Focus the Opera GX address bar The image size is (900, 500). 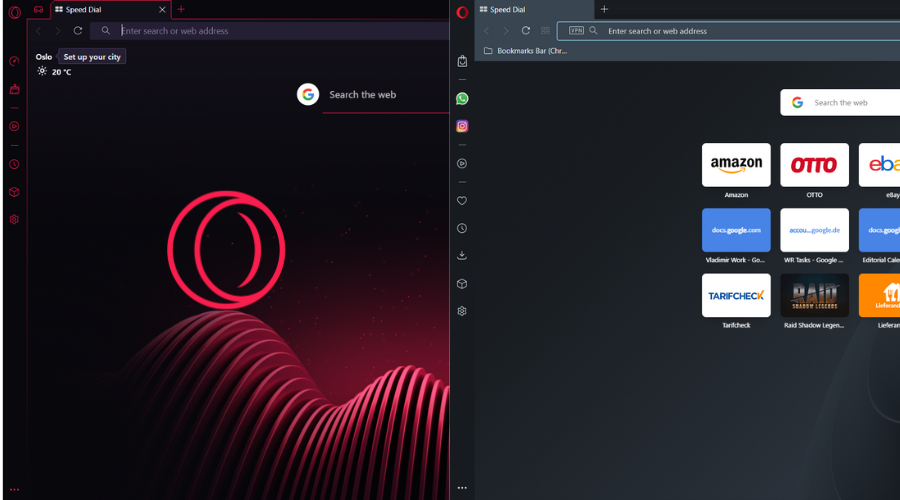[x=270, y=31]
